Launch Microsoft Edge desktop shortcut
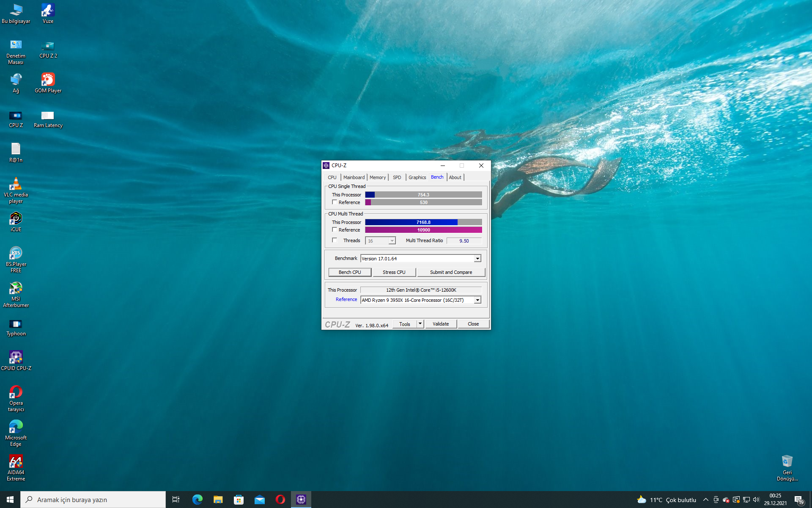The image size is (812, 508). (x=16, y=433)
